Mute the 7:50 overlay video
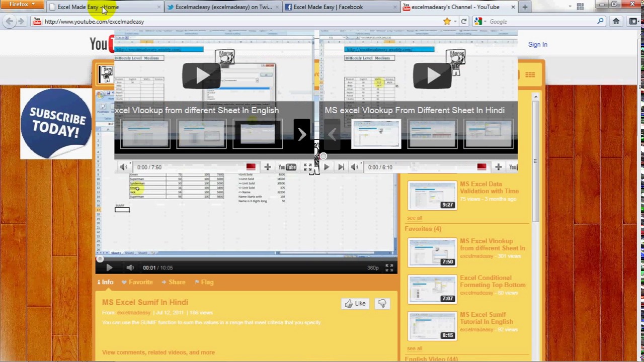The height and width of the screenshot is (362, 644). (x=123, y=167)
